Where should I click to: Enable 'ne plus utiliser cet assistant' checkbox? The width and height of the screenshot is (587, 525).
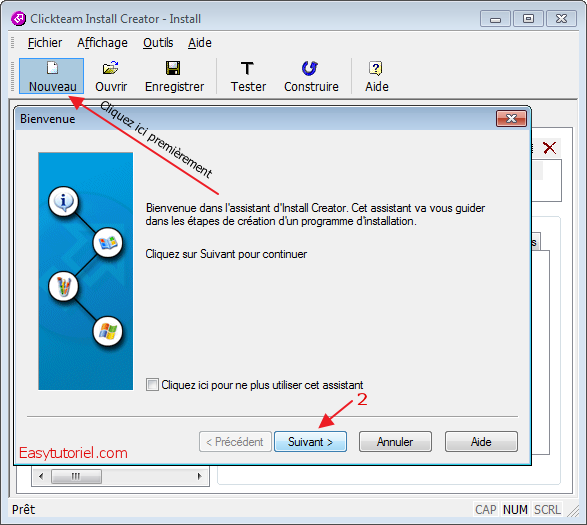point(152,385)
